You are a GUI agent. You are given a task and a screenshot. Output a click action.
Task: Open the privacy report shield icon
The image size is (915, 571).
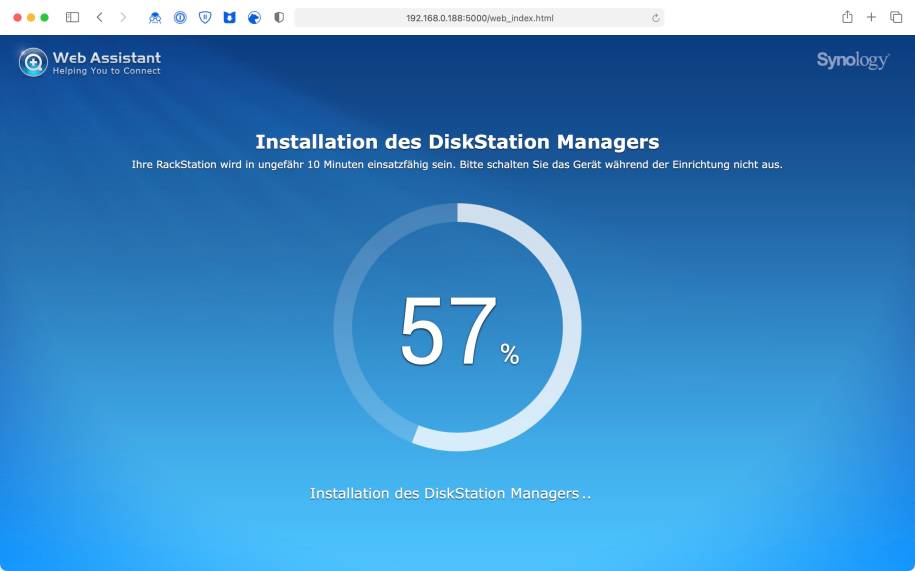[x=279, y=17]
